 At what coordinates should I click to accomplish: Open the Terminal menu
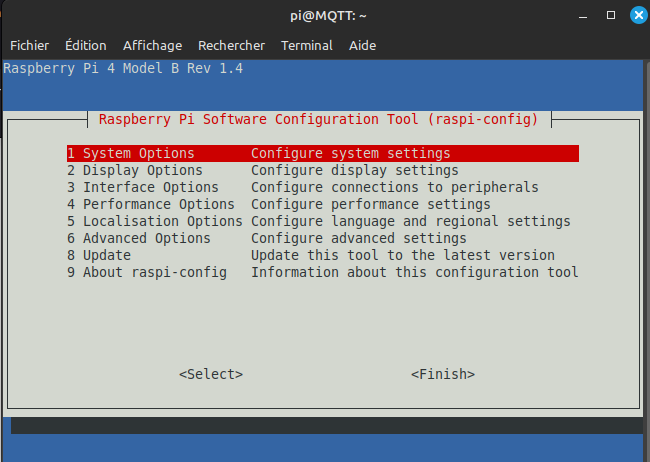click(306, 45)
